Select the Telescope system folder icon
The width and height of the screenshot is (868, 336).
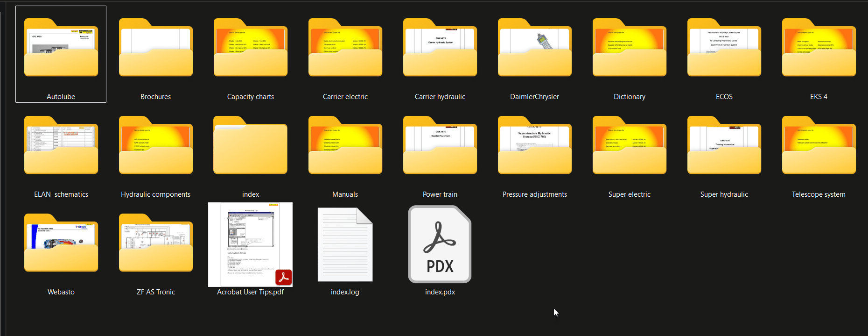[x=819, y=145]
